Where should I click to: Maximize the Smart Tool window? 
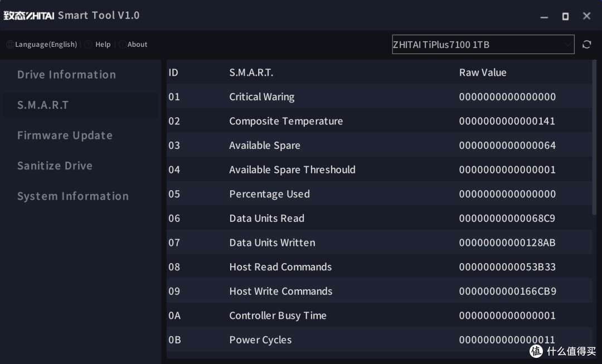pyautogui.click(x=565, y=17)
